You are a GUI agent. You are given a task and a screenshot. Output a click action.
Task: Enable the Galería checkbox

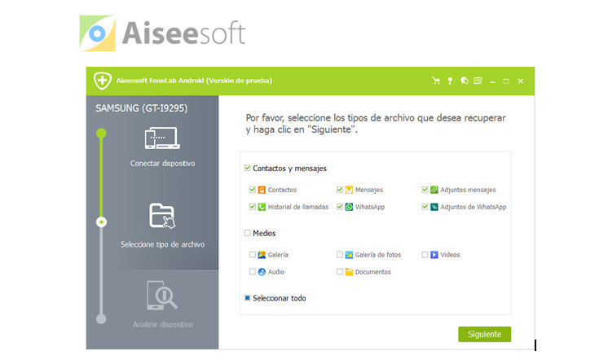click(253, 255)
